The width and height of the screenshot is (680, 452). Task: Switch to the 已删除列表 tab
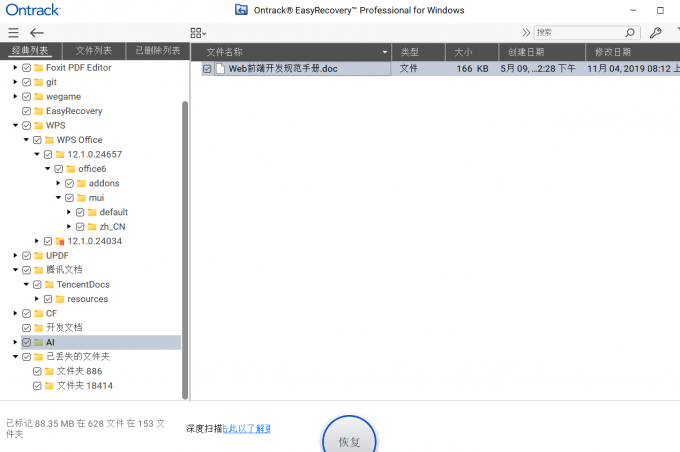tap(158, 50)
